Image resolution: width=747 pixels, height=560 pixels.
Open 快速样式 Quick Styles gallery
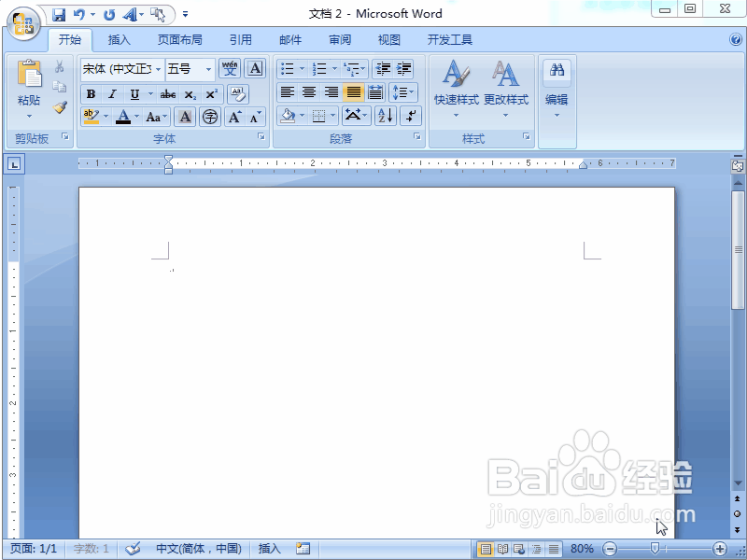tap(455, 84)
